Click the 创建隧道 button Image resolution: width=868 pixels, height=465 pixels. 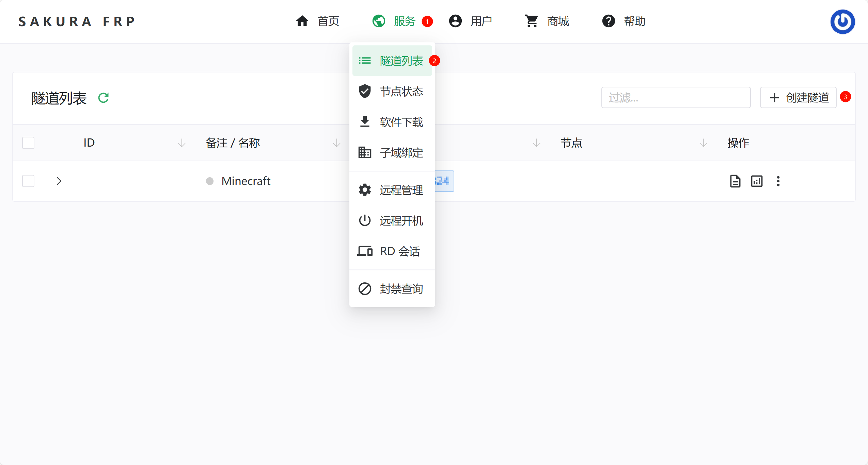(x=798, y=98)
